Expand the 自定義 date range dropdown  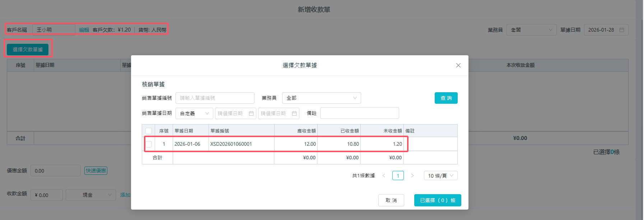point(194,113)
